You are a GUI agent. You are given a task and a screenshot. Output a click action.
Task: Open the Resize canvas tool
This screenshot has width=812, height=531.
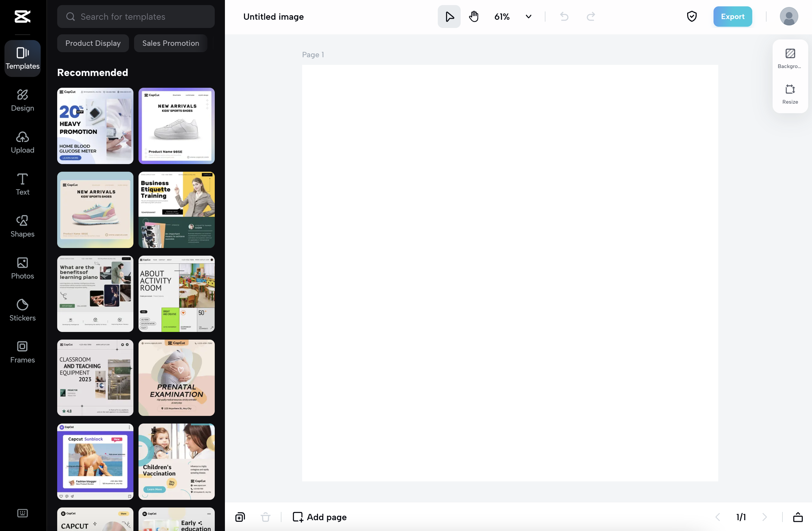[x=790, y=94]
